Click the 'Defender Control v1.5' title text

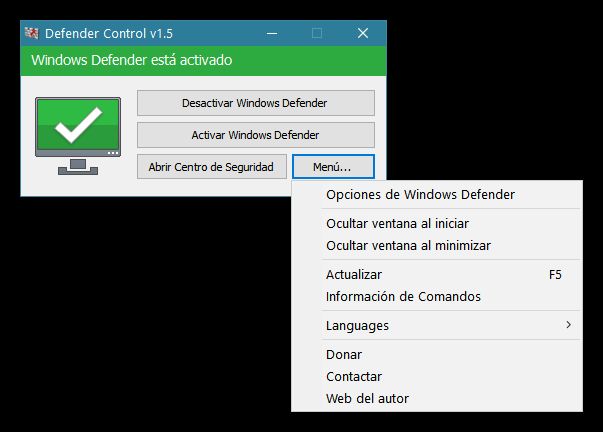pos(109,33)
